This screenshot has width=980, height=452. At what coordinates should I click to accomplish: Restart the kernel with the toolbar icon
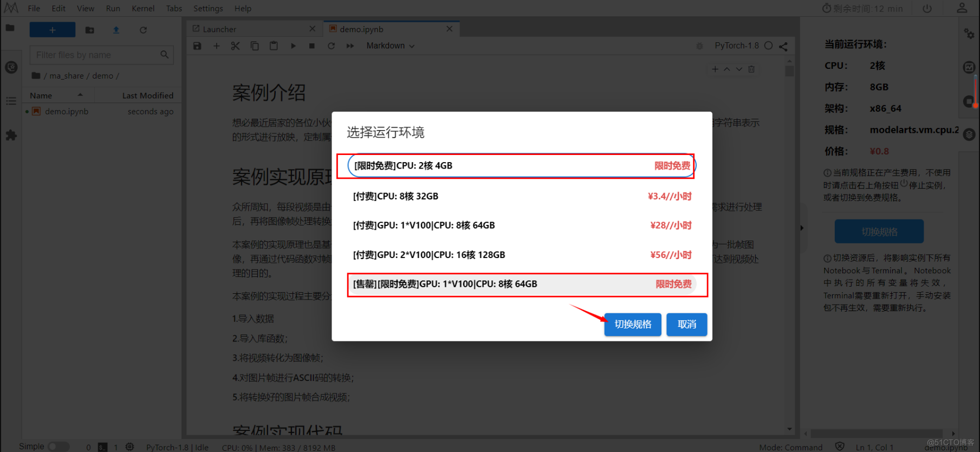[x=331, y=46]
